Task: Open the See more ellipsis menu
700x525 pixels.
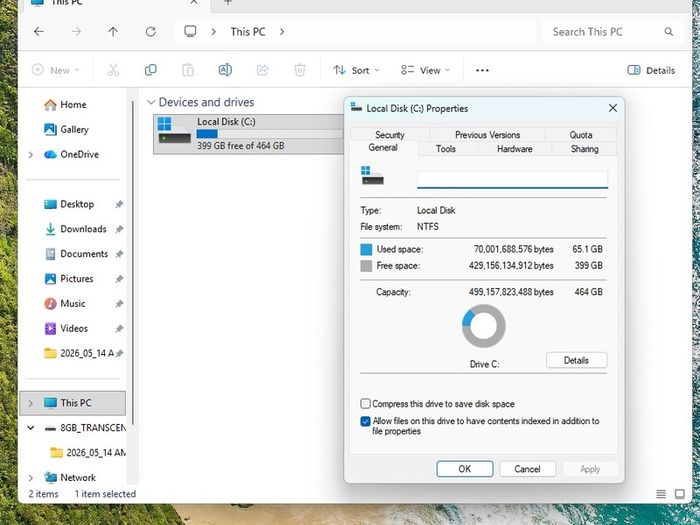Action: pyautogui.click(x=482, y=70)
